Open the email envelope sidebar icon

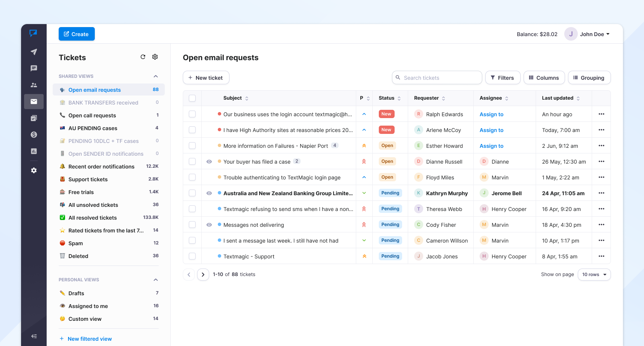click(x=34, y=102)
